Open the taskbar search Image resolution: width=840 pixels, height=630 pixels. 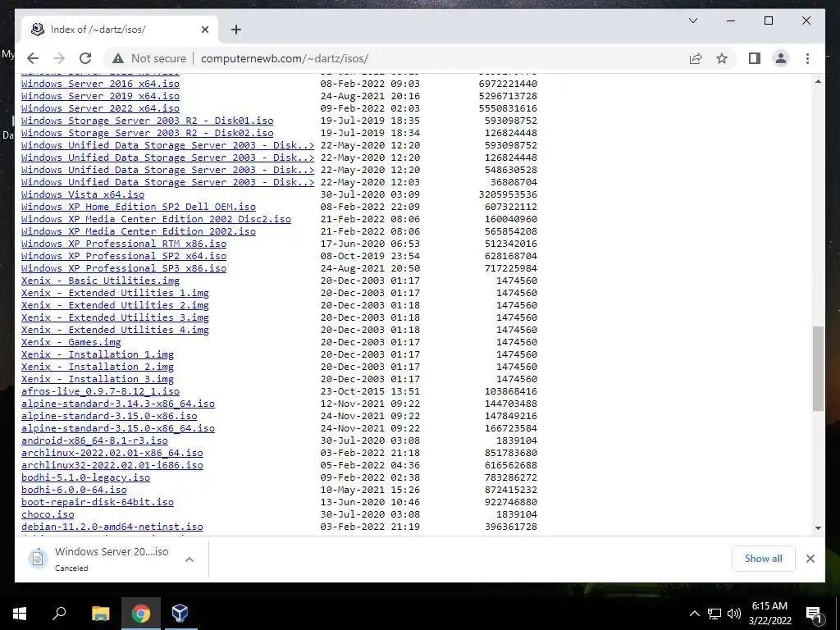[x=59, y=614]
